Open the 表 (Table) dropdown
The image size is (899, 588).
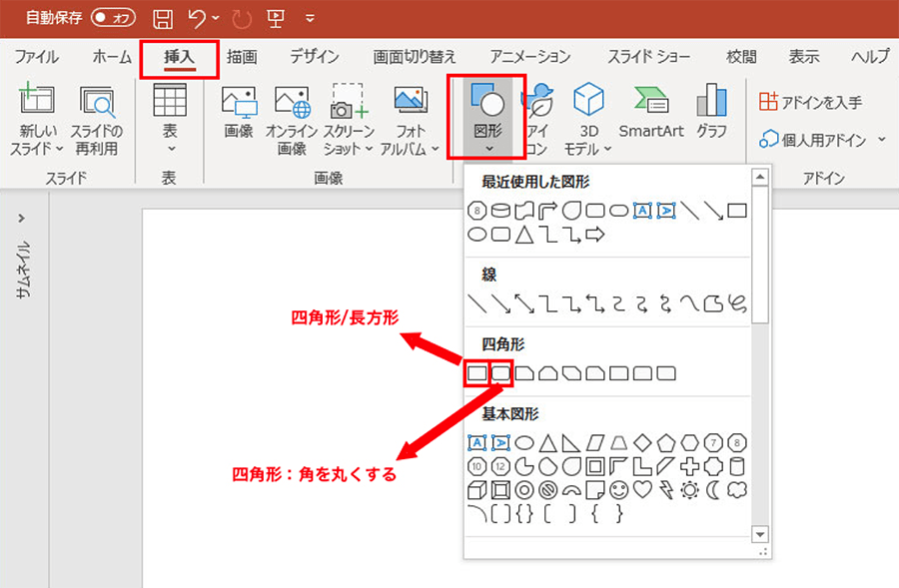click(x=170, y=149)
